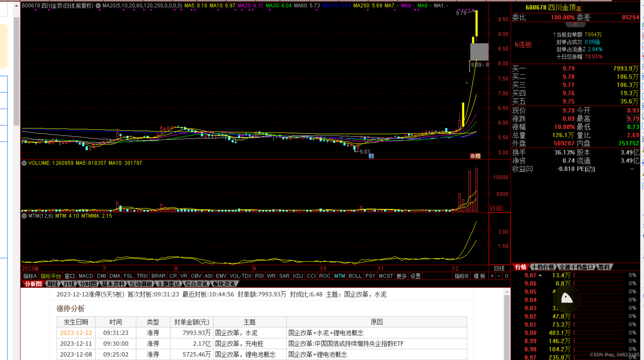
Task: Click the 5连板 consecutive limit-up label
Action: click(x=523, y=45)
